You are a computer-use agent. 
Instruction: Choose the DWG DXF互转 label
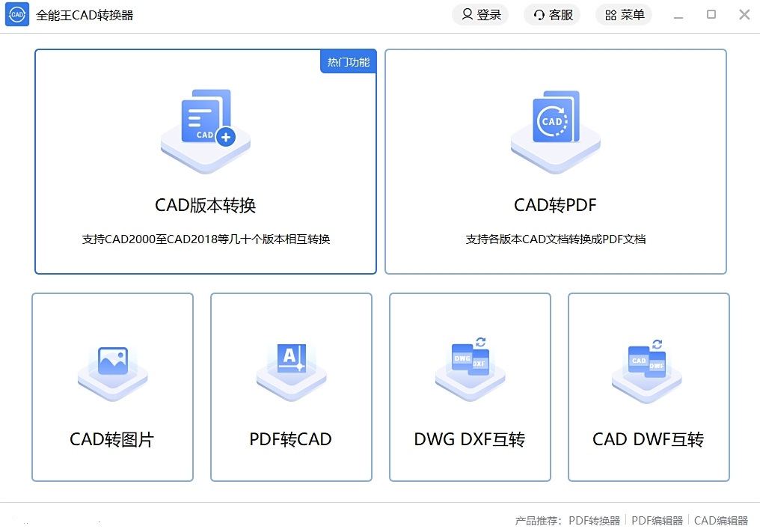click(x=470, y=439)
